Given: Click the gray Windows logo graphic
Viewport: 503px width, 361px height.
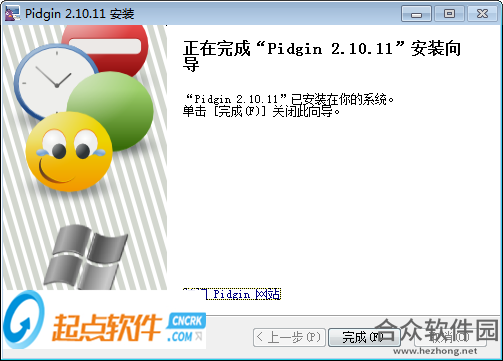Looking at the screenshot, I should point(86,257).
